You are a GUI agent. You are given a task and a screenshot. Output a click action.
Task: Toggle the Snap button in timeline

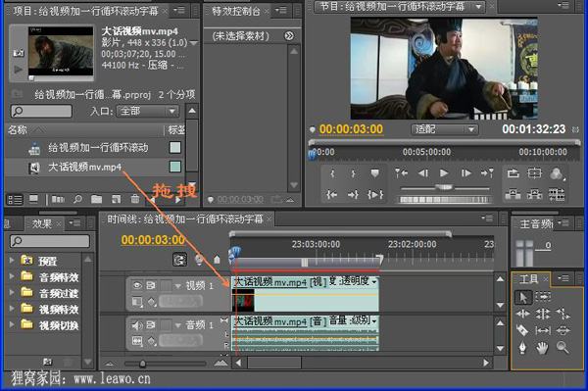point(180,260)
